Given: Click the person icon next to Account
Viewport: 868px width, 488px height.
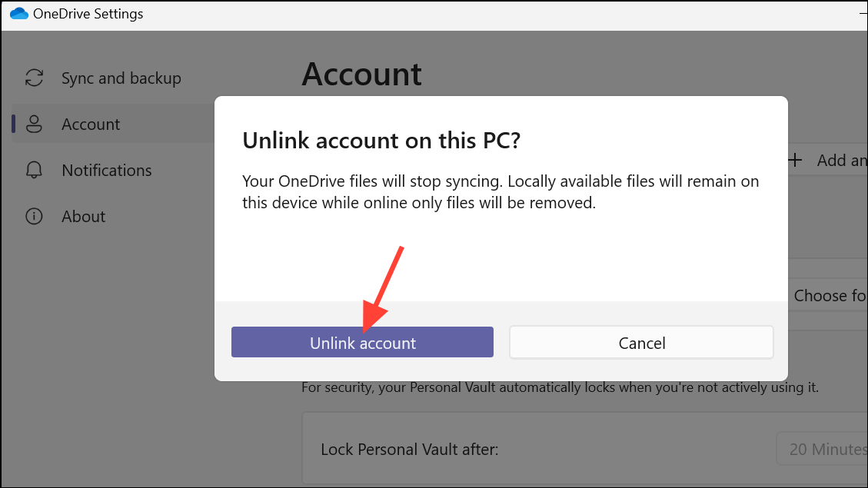Looking at the screenshot, I should tap(34, 124).
